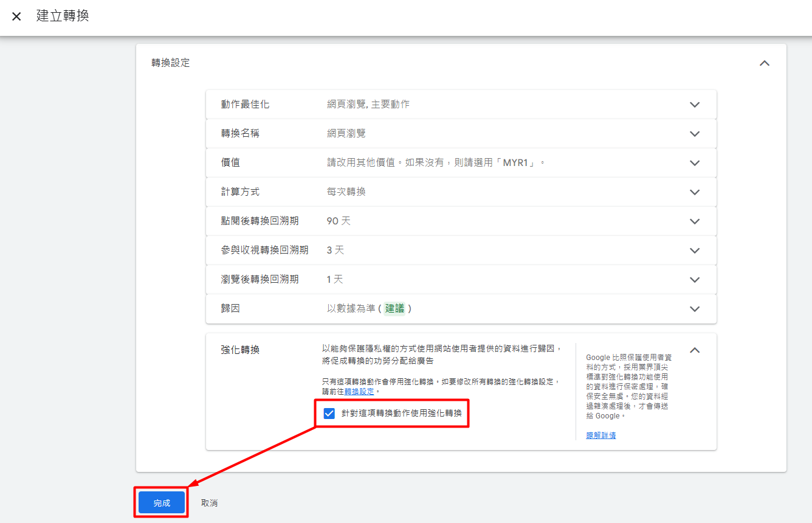
Task: Expand 參與收視轉換回溯期 chevron arrow
Action: [695, 251]
